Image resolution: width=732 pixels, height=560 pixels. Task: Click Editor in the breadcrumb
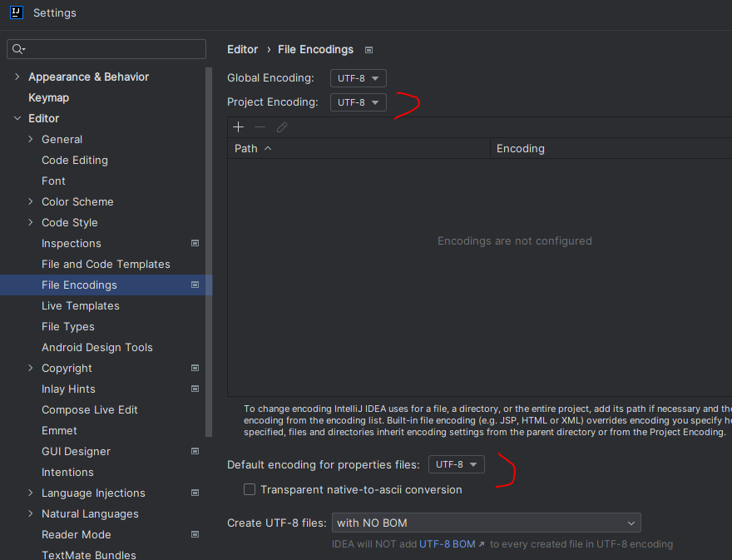pos(242,49)
